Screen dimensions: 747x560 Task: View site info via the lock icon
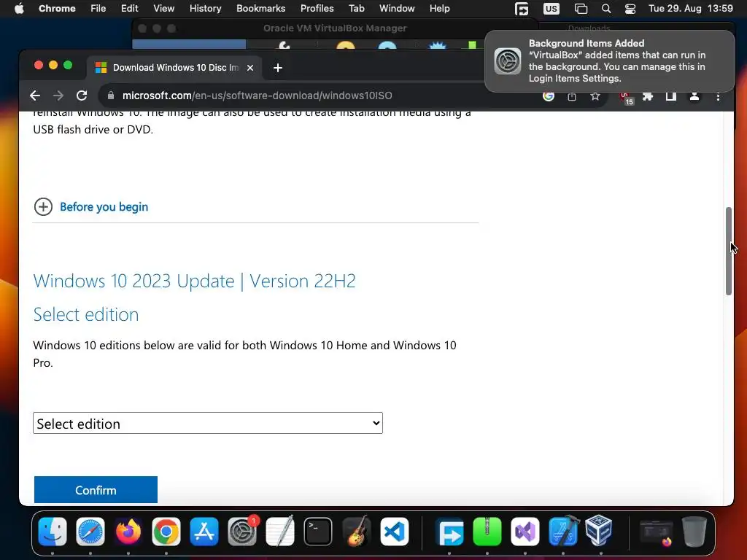point(111,96)
